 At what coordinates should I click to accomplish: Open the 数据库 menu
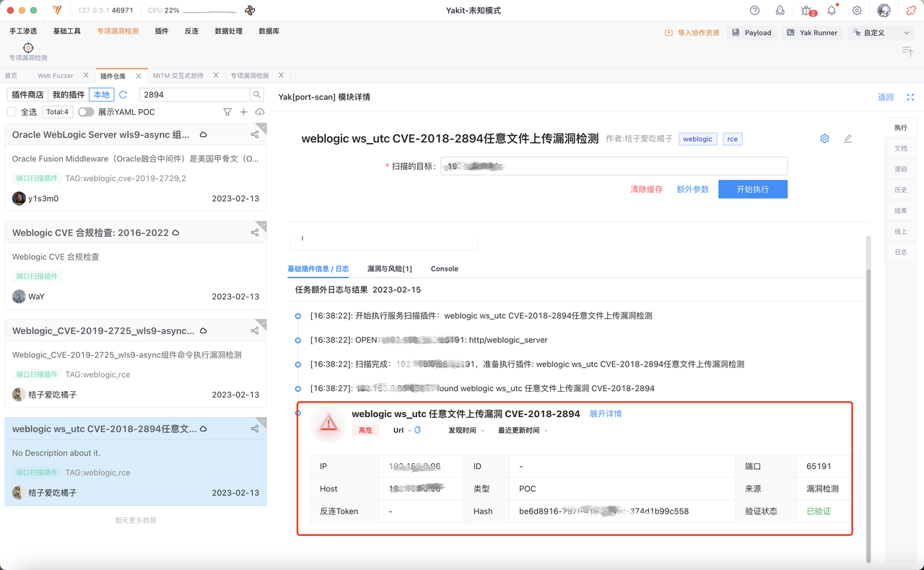pos(269,31)
